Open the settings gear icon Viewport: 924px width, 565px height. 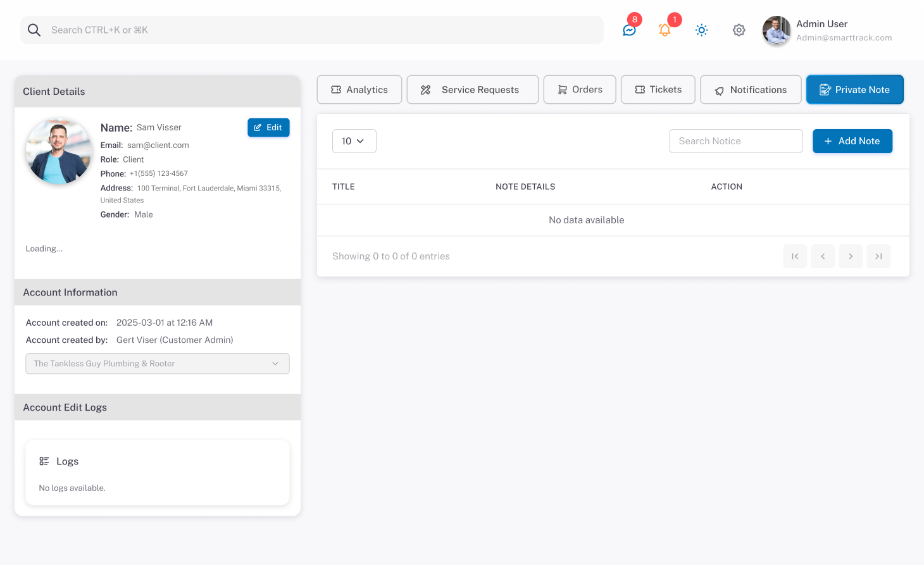tap(739, 30)
